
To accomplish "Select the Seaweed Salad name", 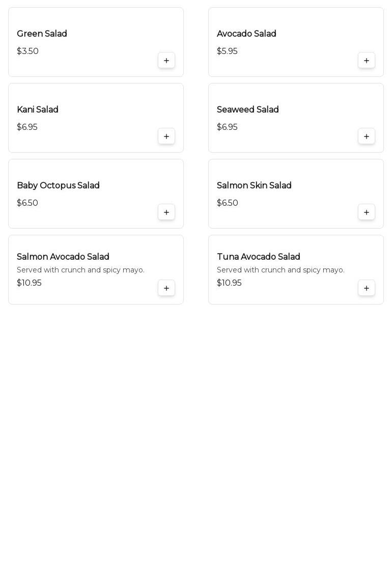I will pyautogui.click(x=247, y=109).
